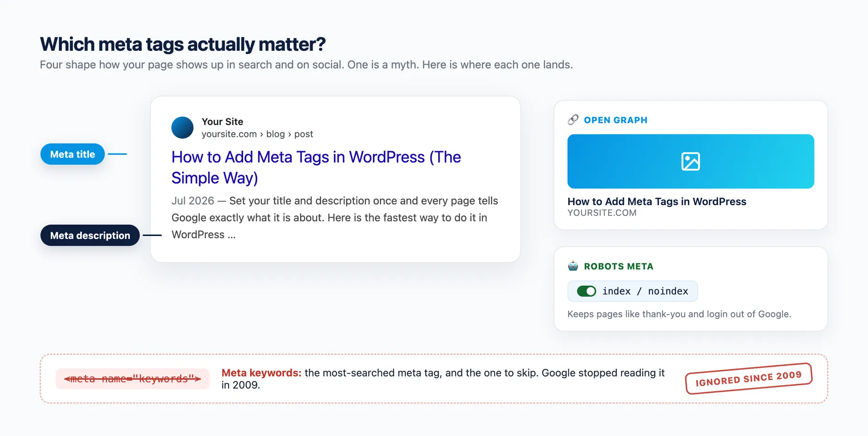Click the search snippet description text
Viewport: 868px width, 436px height.
point(335,218)
